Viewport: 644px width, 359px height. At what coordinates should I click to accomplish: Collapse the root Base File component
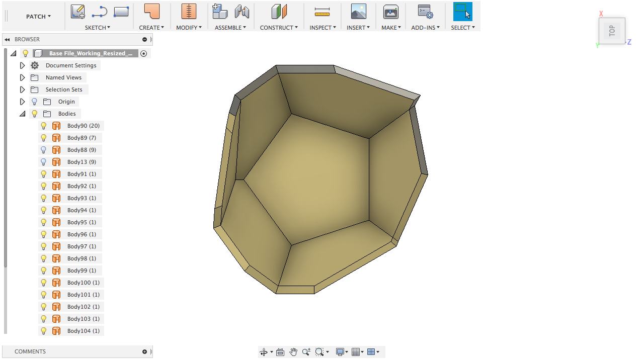[13, 53]
